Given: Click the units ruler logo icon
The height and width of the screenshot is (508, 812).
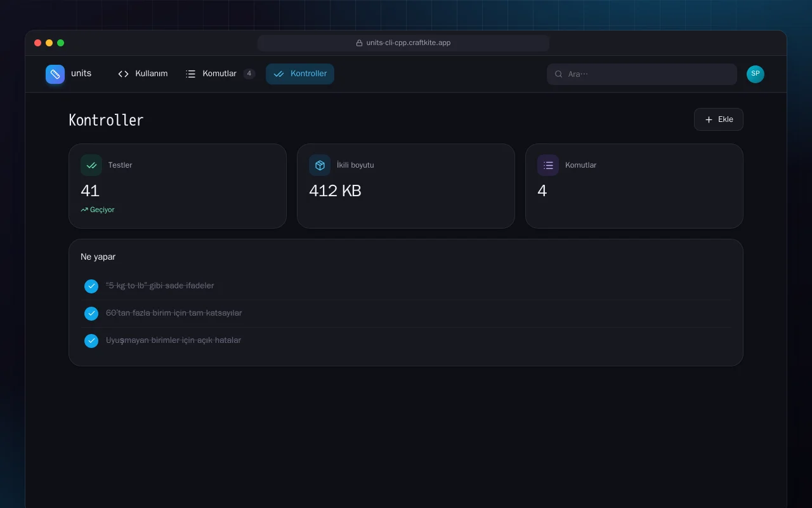Looking at the screenshot, I should click(55, 74).
